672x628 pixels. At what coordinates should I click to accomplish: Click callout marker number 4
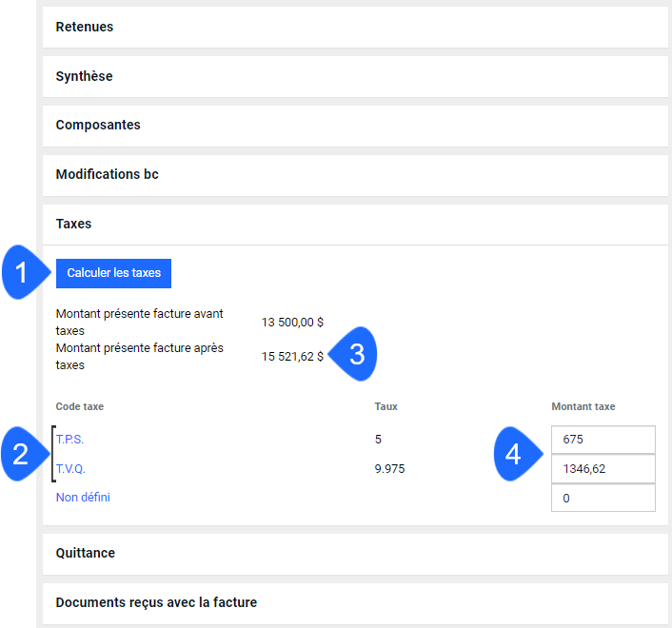(517, 454)
